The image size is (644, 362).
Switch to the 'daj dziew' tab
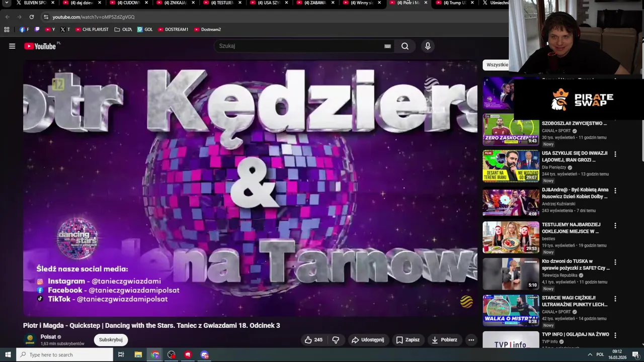(x=82, y=3)
